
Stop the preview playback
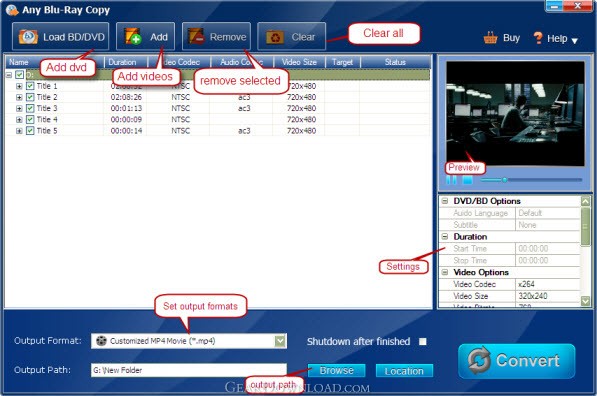click(468, 180)
